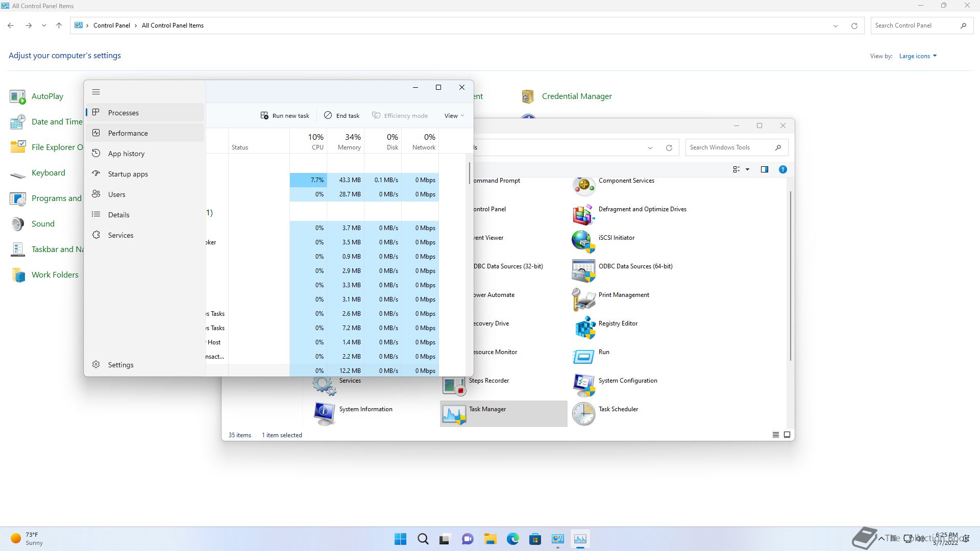Sort processes by Disk column

click(x=383, y=141)
